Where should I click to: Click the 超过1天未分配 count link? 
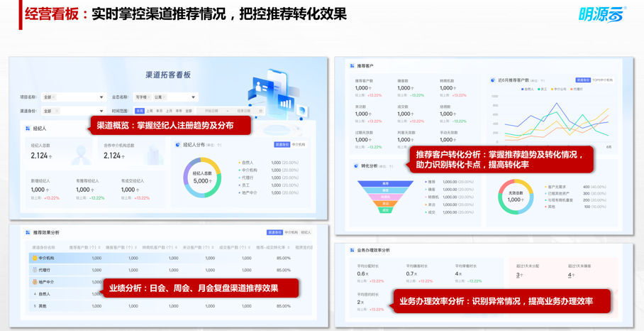(518, 275)
